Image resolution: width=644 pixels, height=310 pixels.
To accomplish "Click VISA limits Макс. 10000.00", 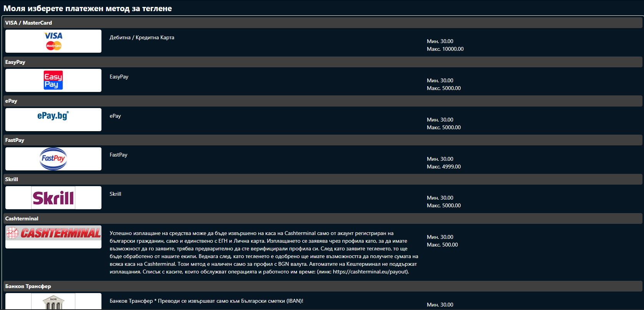I will coord(445,49).
